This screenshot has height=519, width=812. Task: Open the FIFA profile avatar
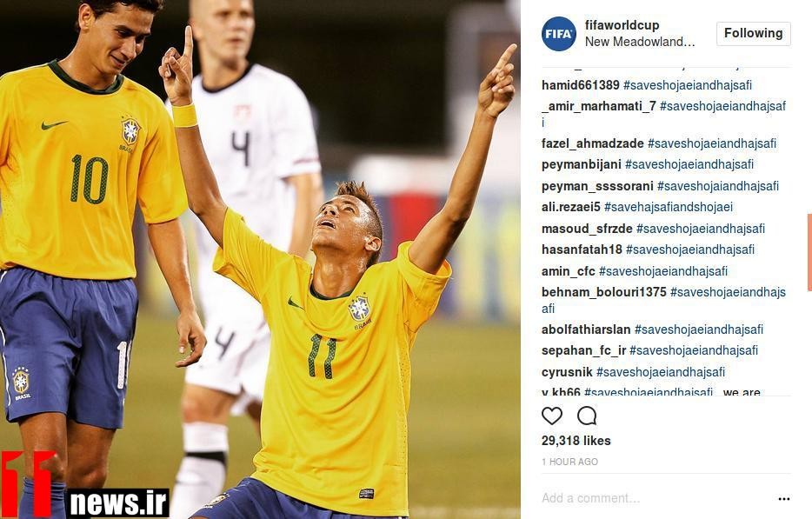click(559, 34)
